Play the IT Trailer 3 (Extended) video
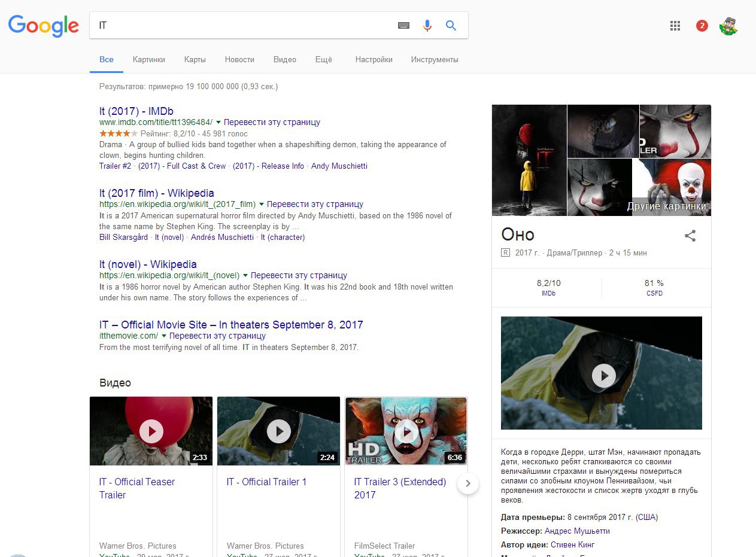Viewport: 756px width, 557px height. click(406, 431)
